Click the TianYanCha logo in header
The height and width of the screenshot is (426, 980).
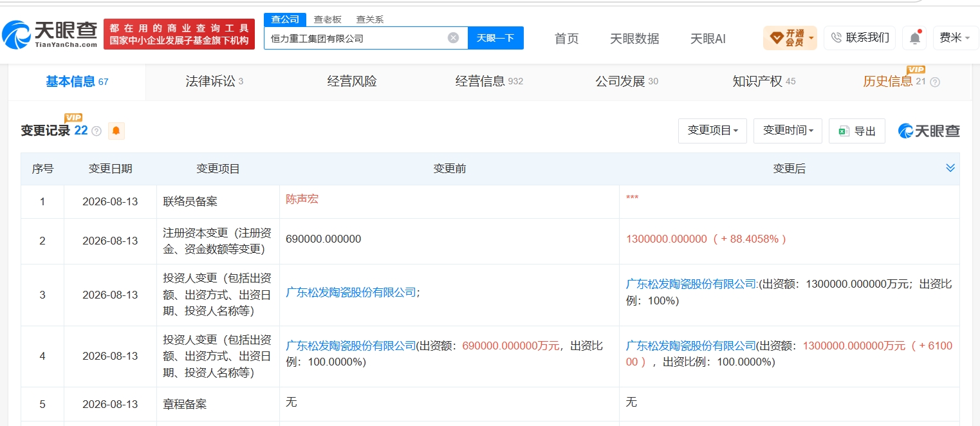click(50, 34)
